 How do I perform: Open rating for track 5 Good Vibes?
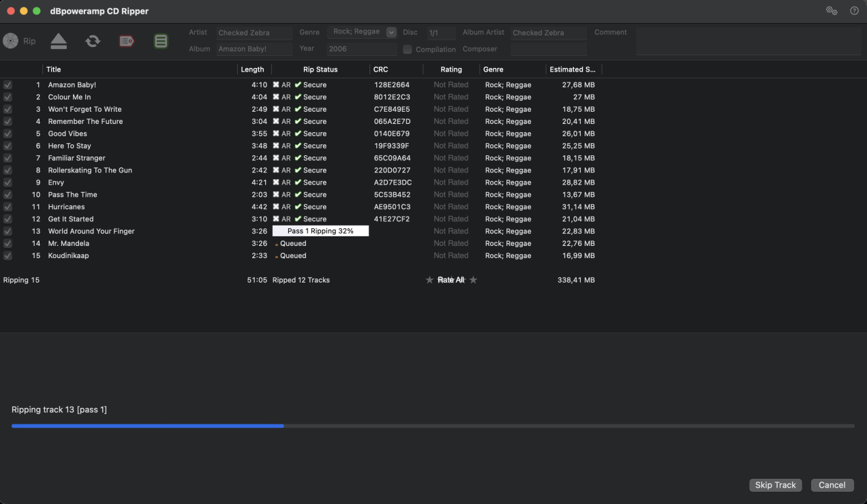(451, 134)
